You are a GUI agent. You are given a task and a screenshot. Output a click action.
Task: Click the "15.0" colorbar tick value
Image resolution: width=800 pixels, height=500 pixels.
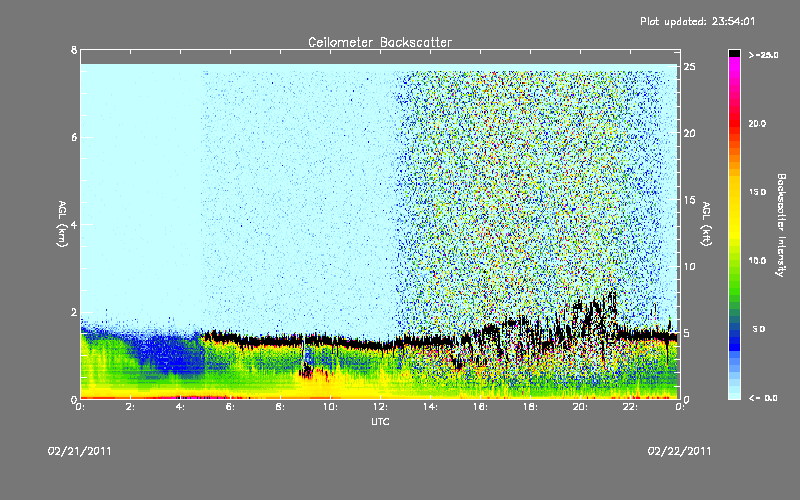(x=757, y=192)
